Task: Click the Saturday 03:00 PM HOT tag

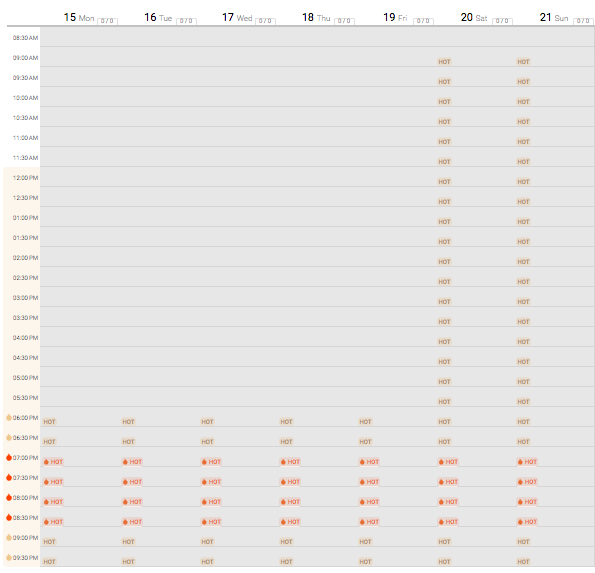Action: point(444,302)
